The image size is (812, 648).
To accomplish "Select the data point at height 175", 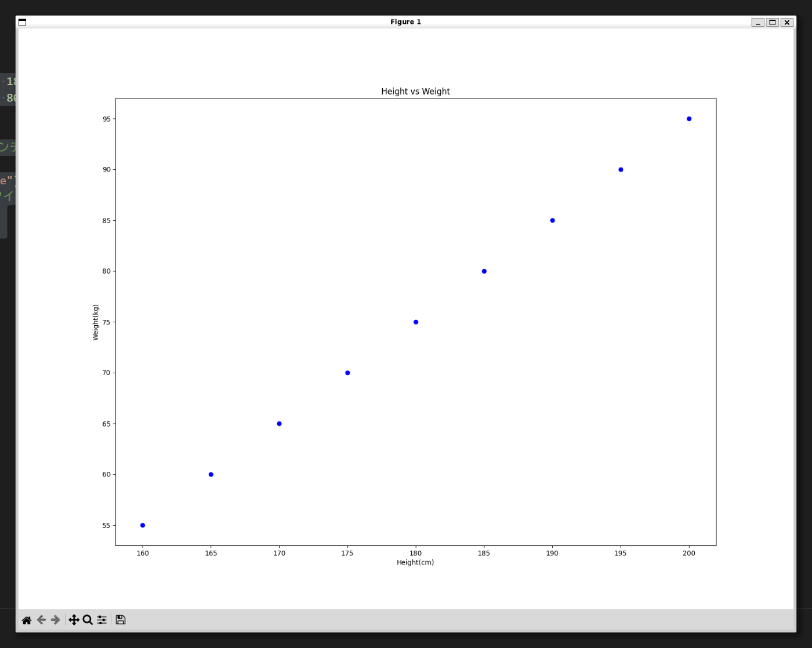I will (x=347, y=373).
